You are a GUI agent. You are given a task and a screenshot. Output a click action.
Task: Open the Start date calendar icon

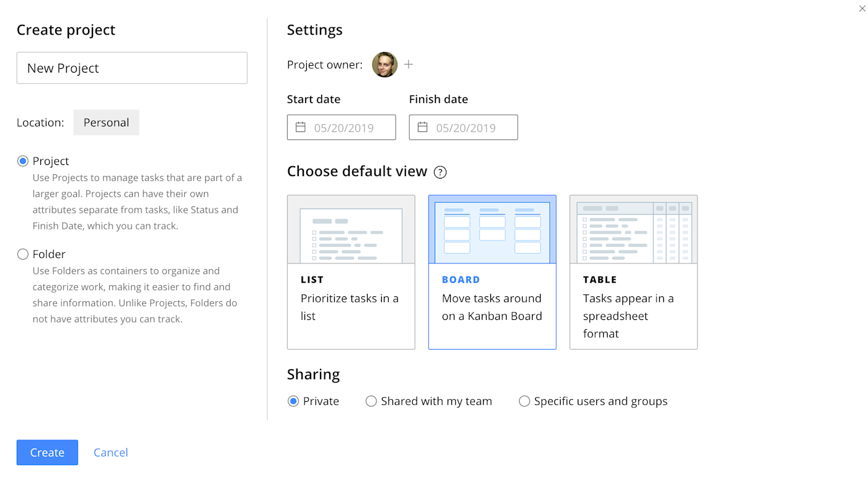(301, 127)
